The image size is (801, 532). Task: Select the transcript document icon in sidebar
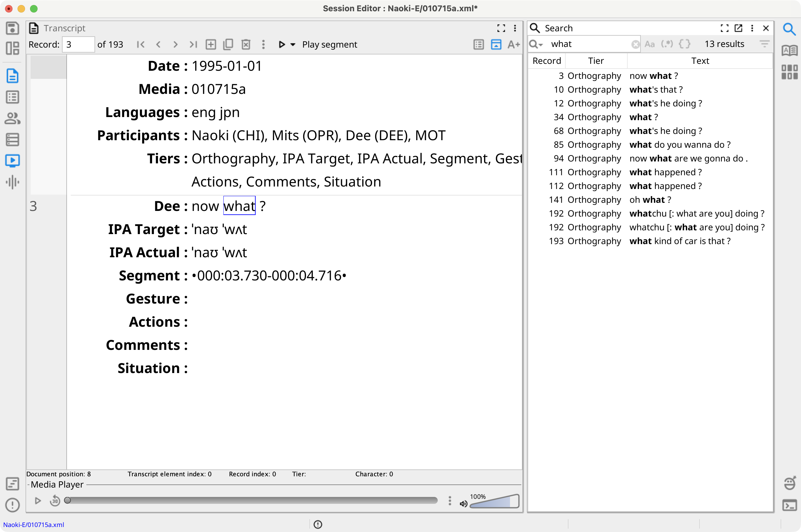(x=13, y=76)
